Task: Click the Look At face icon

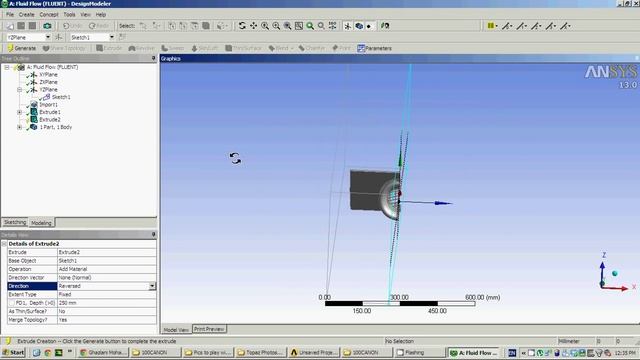Action: (x=384, y=26)
